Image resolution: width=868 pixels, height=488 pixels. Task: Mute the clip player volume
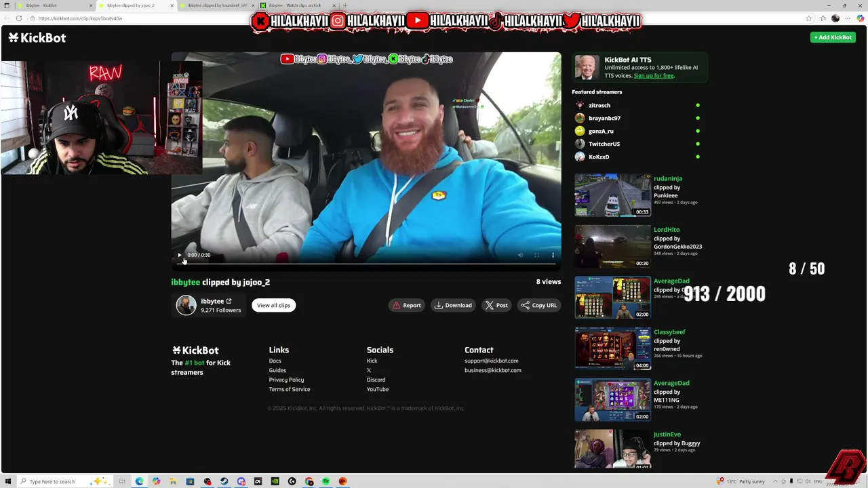521,255
